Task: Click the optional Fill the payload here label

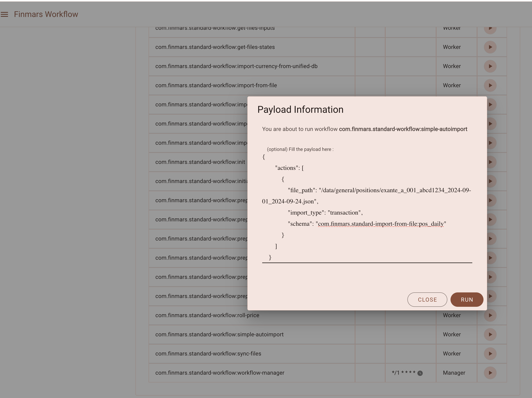Action: tap(300, 149)
